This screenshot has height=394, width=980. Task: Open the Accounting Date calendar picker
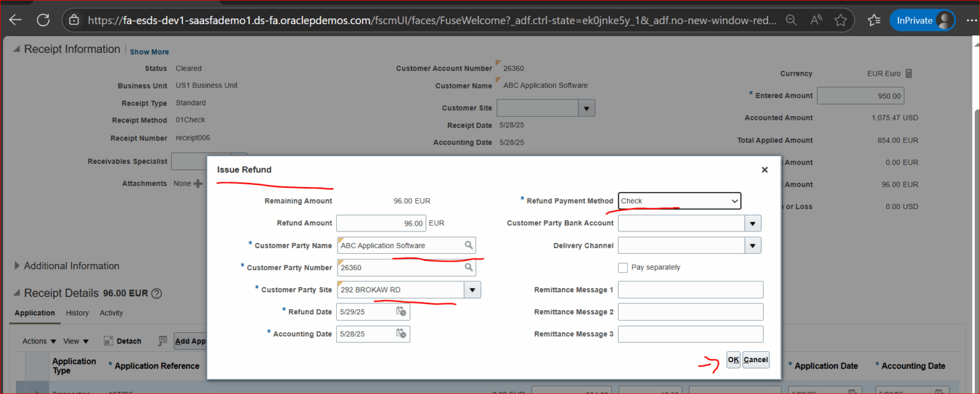pyautogui.click(x=401, y=333)
